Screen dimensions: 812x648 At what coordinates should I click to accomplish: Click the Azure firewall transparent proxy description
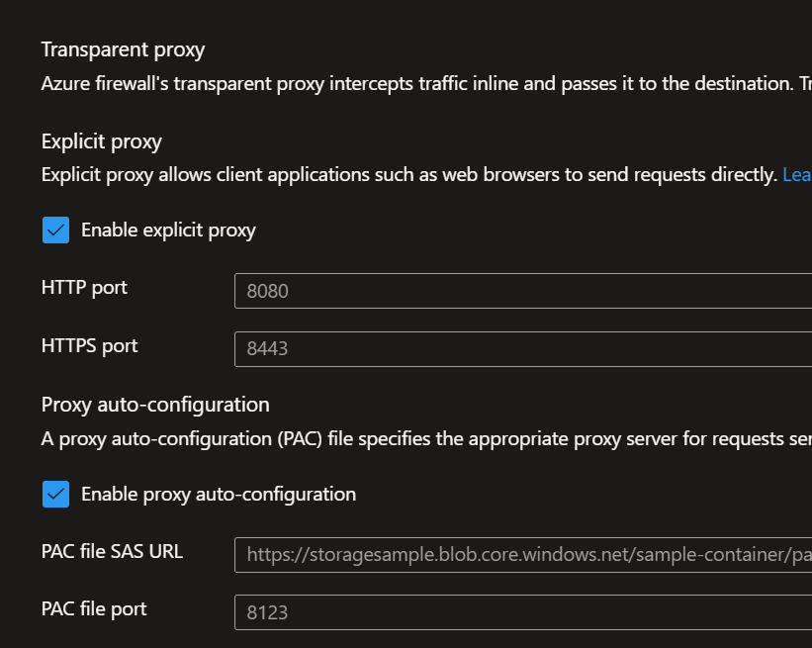point(415,84)
